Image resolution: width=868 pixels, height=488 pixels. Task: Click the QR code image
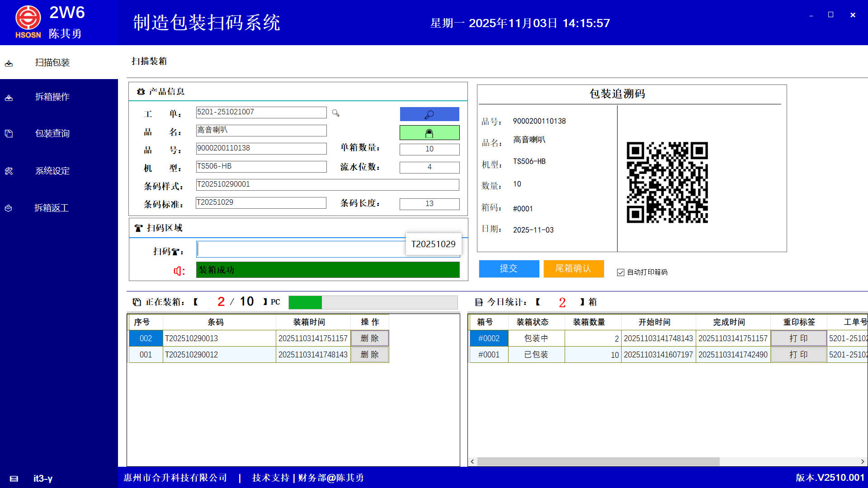tap(667, 182)
